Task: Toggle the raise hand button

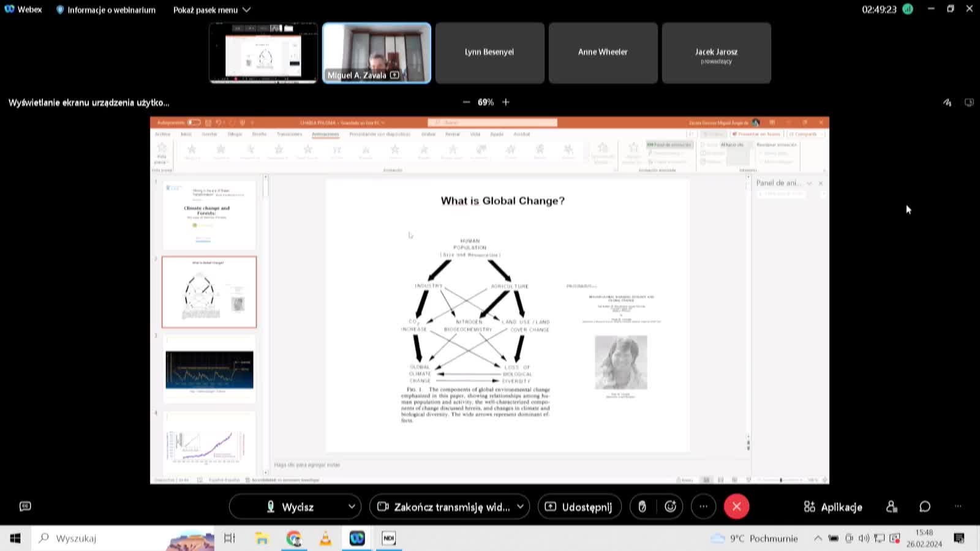Action: pyautogui.click(x=642, y=507)
